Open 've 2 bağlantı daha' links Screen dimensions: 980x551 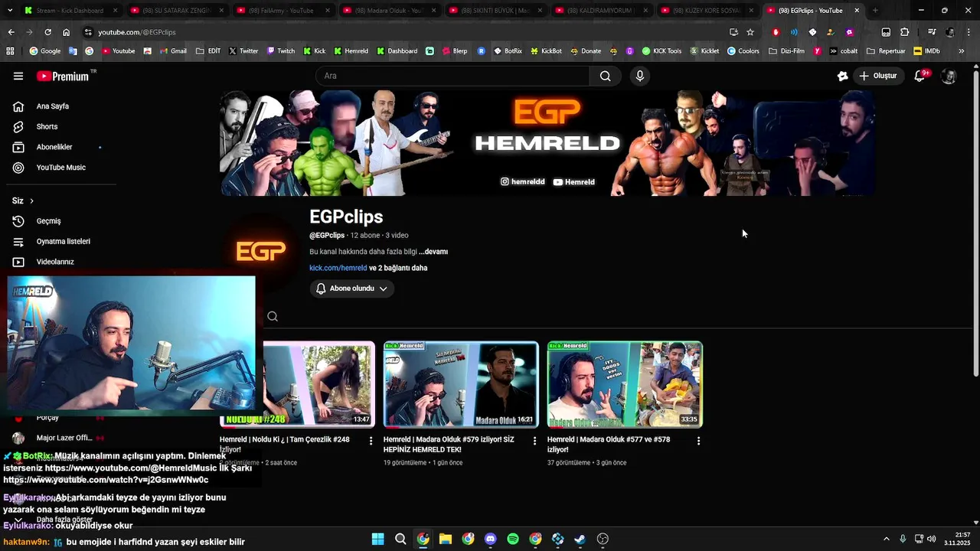(398, 268)
